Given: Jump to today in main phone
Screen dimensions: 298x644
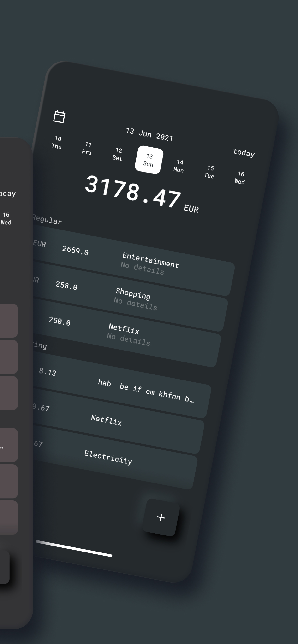Looking at the screenshot, I should [244, 153].
